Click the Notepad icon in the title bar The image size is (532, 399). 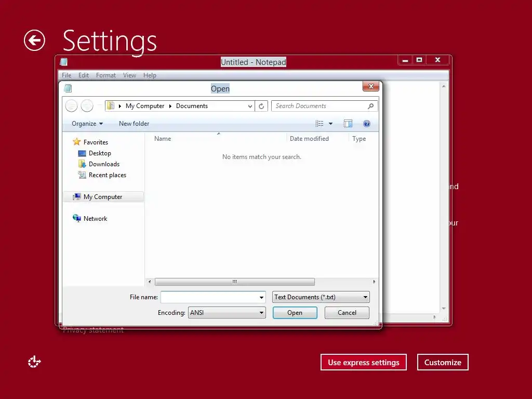click(64, 62)
